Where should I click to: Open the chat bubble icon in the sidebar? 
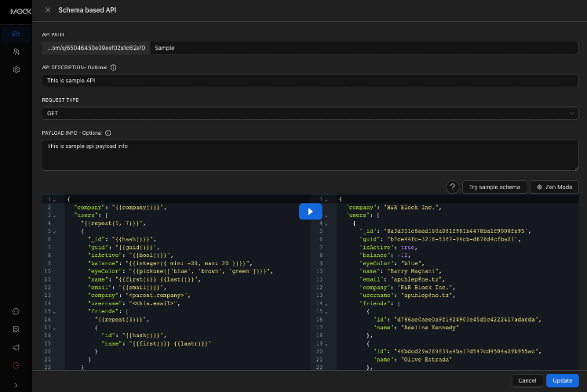click(16, 311)
